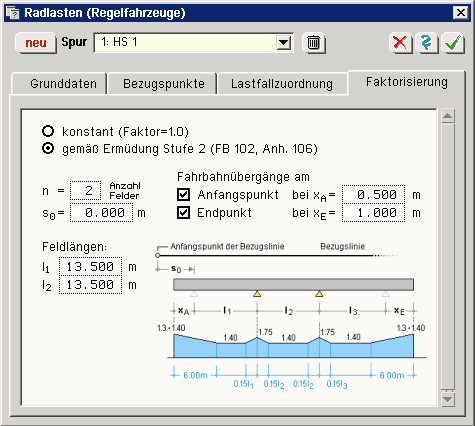Uncheck the Anfangspunkt checkbox
The height and width of the screenshot is (426, 475).
click(x=183, y=195)
